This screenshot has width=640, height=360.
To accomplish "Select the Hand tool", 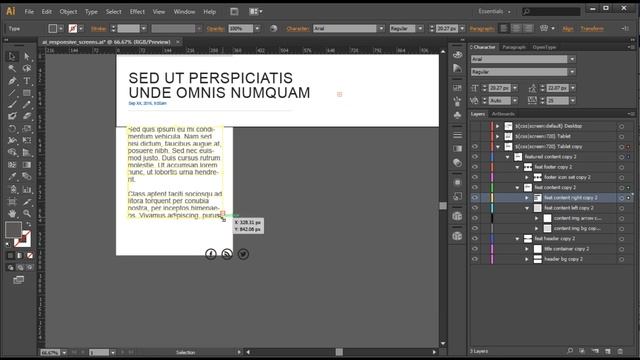I will click(x=12, y=213).
